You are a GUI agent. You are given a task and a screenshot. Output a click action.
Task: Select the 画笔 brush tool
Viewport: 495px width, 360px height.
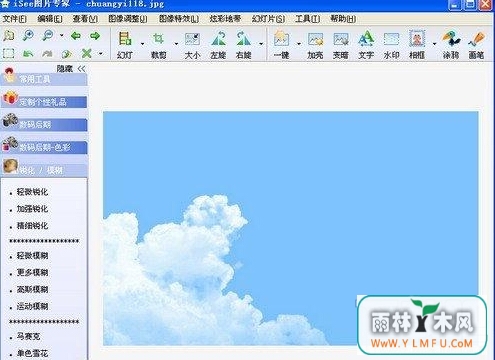tap(476, 45)
